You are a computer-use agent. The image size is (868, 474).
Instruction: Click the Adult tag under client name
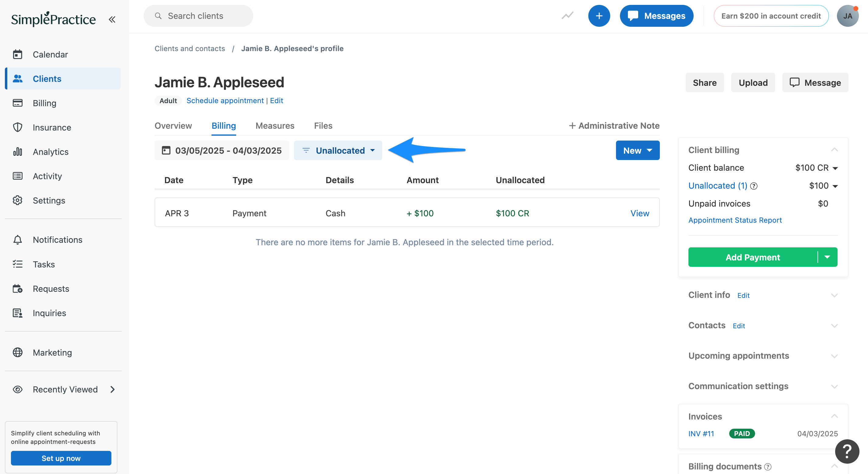coord(168,100)
